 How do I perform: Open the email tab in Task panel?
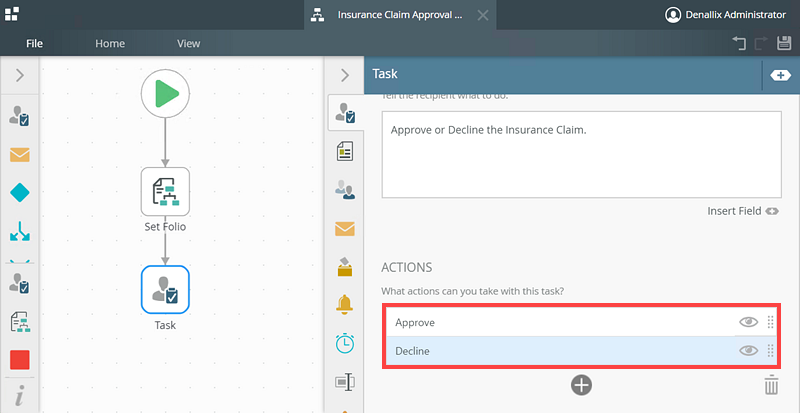(x=345, y=228)
